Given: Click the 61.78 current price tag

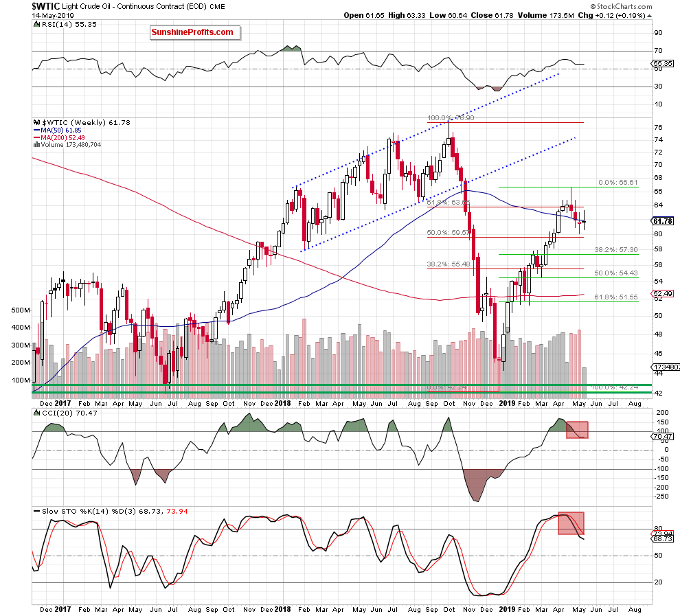Looking at the screenshot, I should point(663,221).
